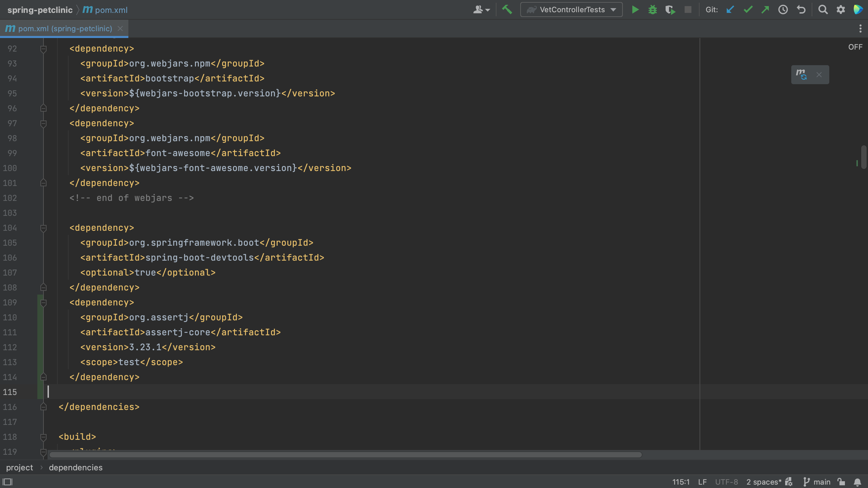Open Search Everywhere magnifier
The height and width of the screenshot is (488, 868).
(823, 10)
